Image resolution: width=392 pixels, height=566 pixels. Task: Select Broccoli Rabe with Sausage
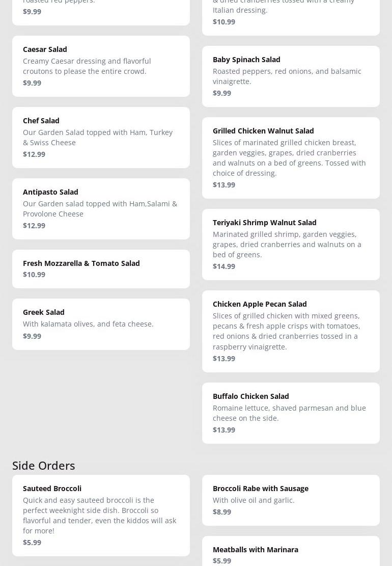tap(291, 500)
